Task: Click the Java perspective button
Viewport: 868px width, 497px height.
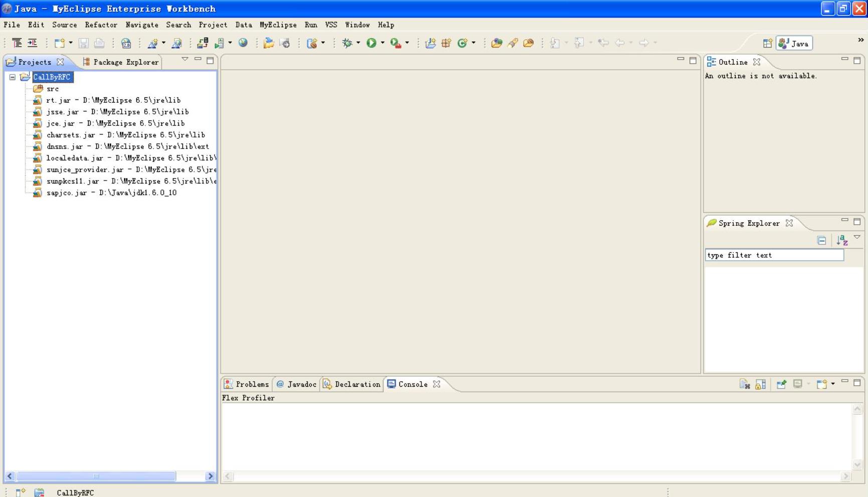Action: click(x=794, y=44)
